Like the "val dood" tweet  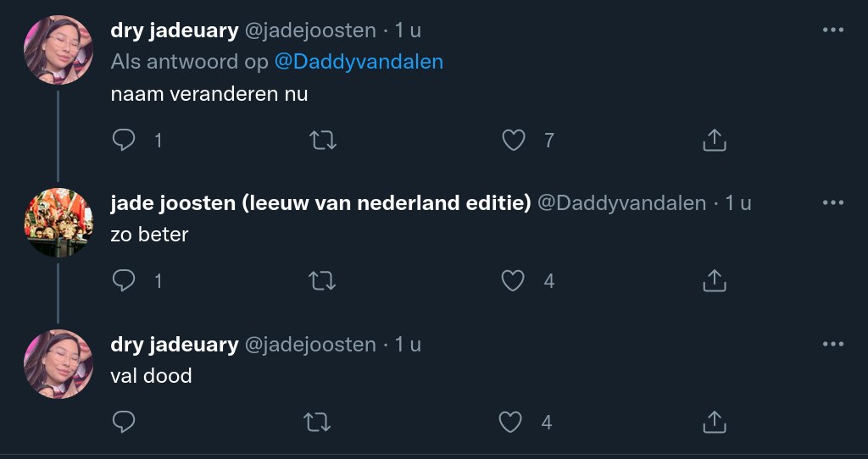511,421
